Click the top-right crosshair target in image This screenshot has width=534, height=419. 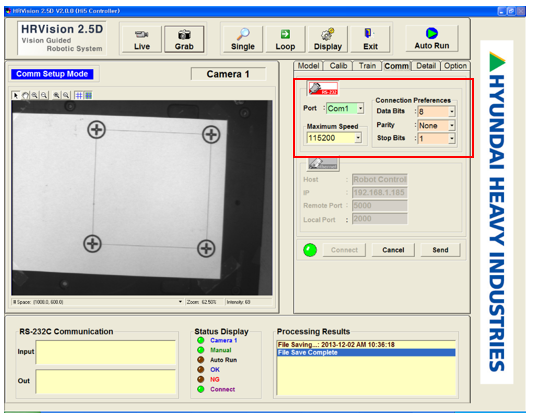211,135
